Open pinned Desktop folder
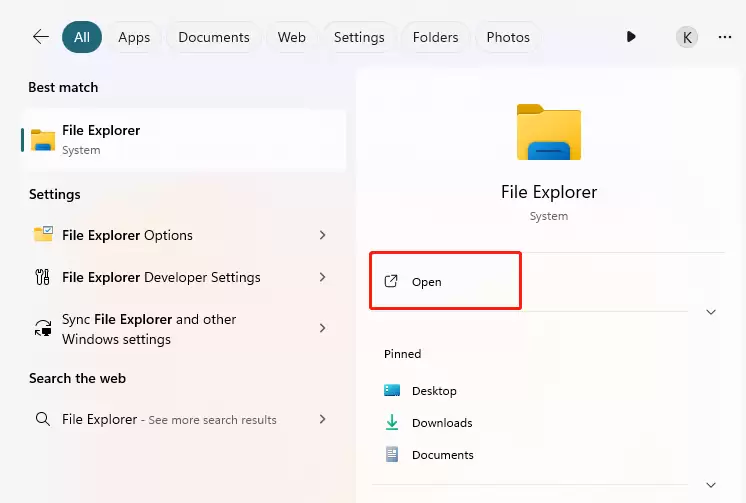Screen dimensions: 746x503 [434, 391]
